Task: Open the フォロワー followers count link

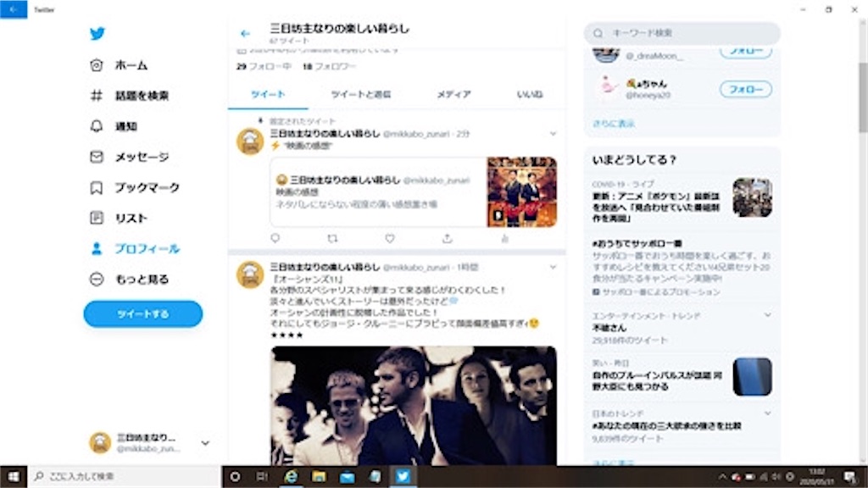Action: point(330,66)
